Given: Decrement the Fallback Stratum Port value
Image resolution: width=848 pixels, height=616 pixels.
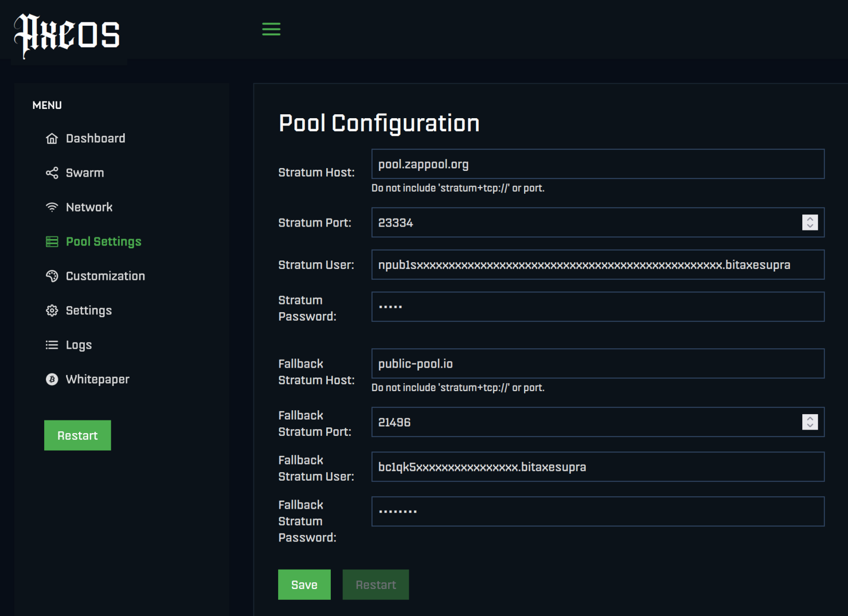Looking at the screenshot, I should [810, 426].
